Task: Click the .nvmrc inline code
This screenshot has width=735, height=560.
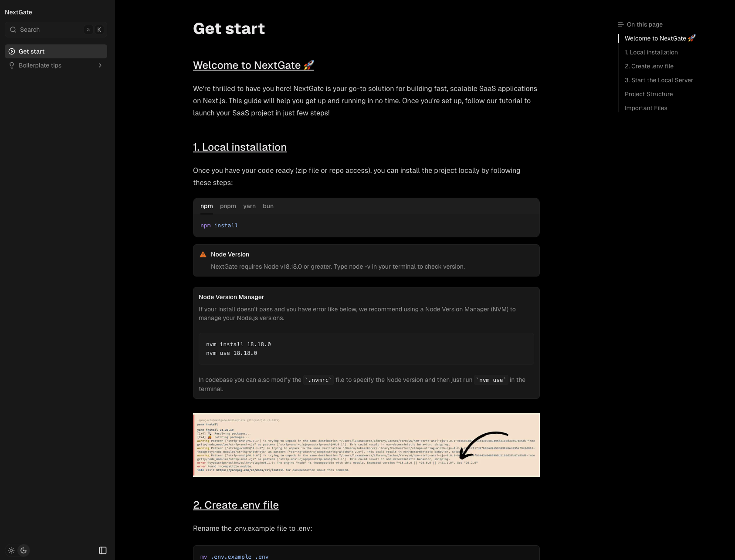Action: (318, 380)
